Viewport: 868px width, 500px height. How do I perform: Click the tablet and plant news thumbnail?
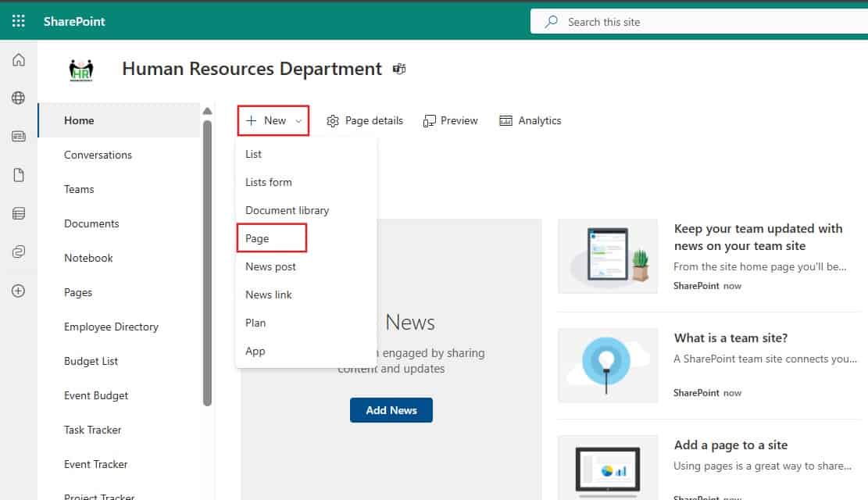(x=608, y=255)
